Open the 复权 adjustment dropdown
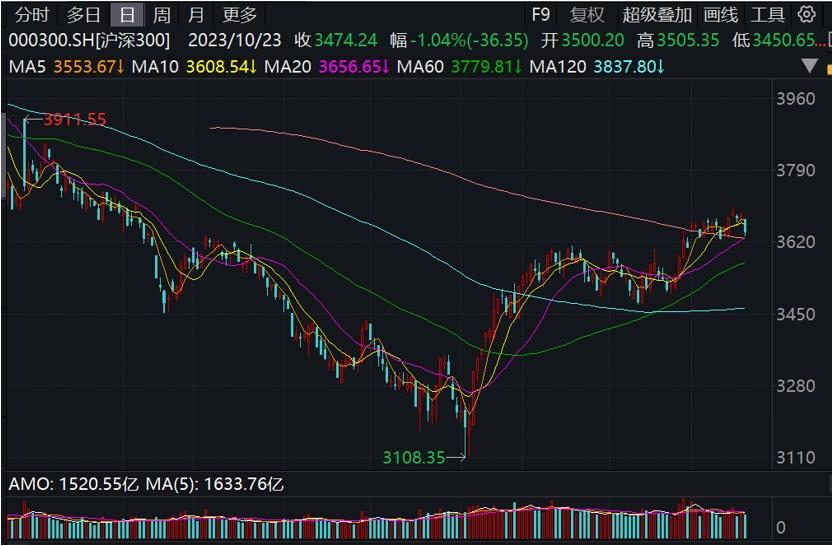The width and height of the screenshot is (832, 546). (x=587, y=15)
